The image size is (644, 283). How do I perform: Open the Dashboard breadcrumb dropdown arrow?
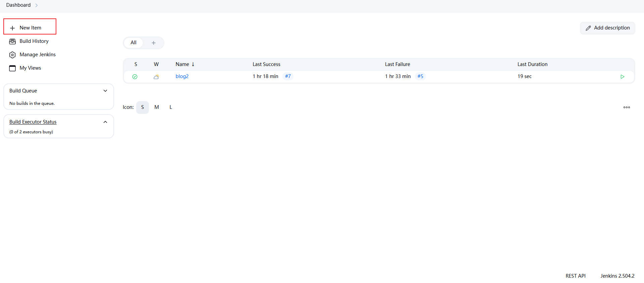pyautogui.click(x=37, y=5)
